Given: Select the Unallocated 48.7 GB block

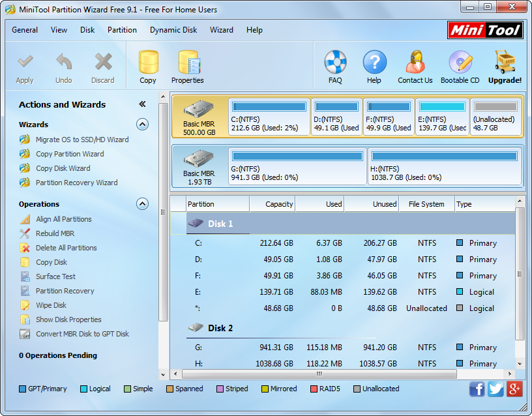Looking at the screenshot, I should coord(495,117).
